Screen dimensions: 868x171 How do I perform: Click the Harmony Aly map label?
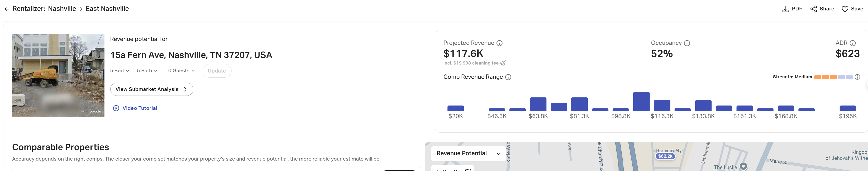(x=669, y=150)
